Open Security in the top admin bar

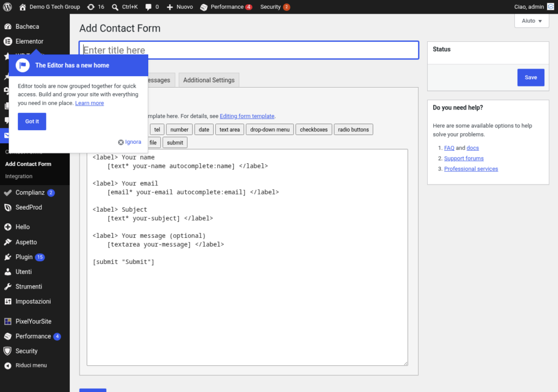pyautogui.click(x=275, y=7)
